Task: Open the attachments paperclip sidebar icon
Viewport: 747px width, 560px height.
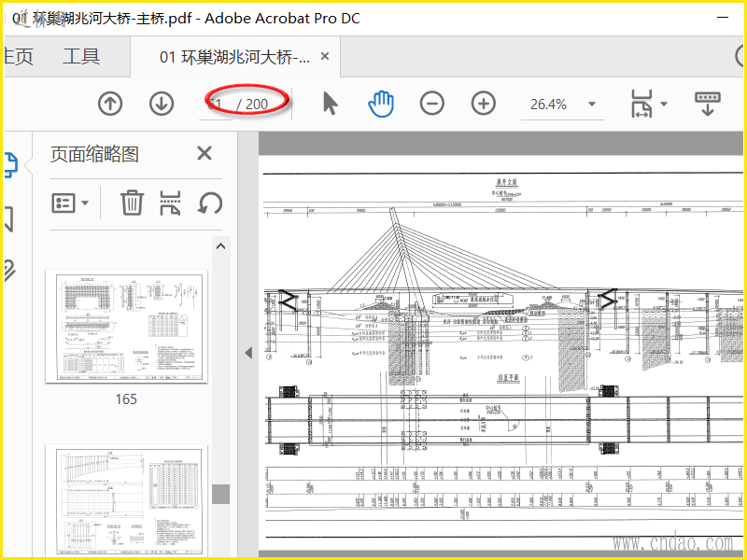Action: tap(9, 272)
